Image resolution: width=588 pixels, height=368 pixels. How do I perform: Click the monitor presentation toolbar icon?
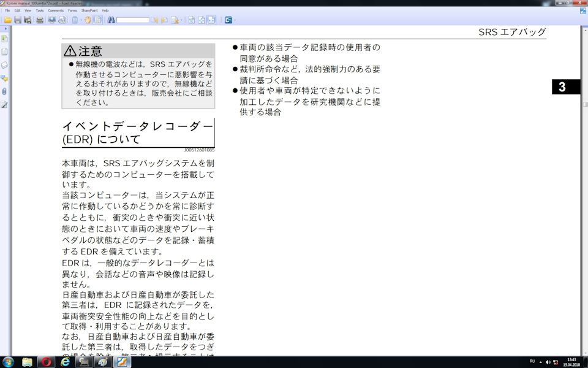click(x=51, y=20)
